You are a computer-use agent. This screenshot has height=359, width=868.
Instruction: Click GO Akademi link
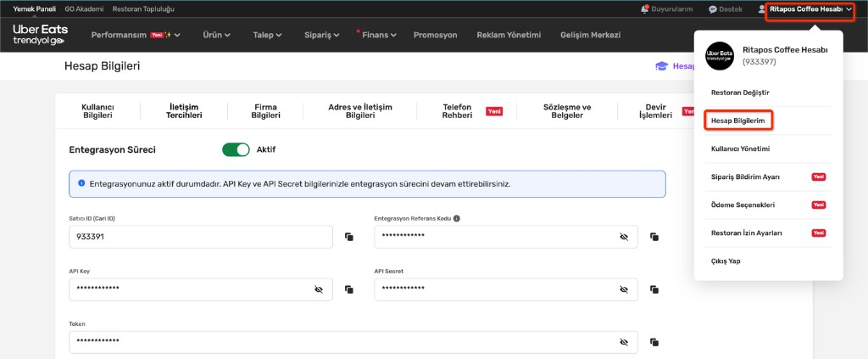84,8
